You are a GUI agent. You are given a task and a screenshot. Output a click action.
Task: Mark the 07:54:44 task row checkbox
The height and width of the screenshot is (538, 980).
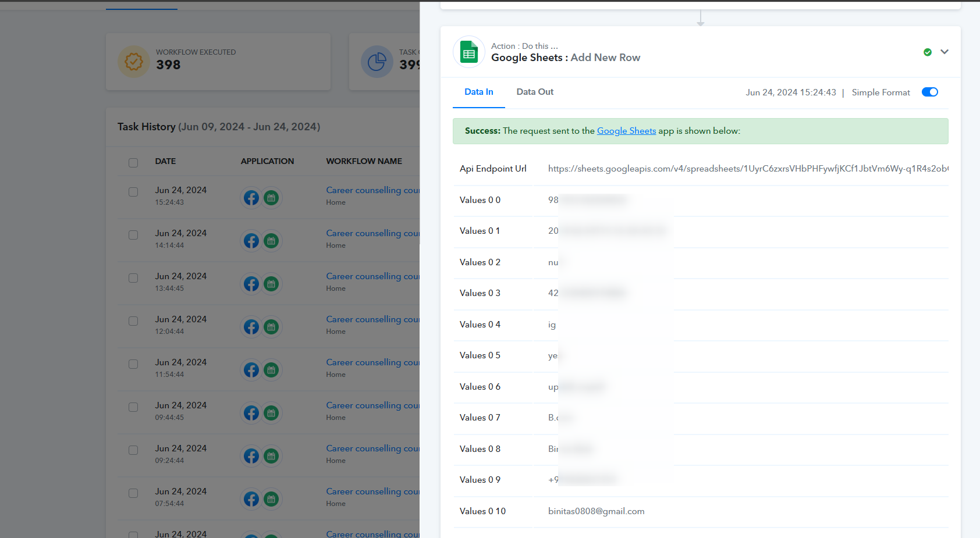133,493
